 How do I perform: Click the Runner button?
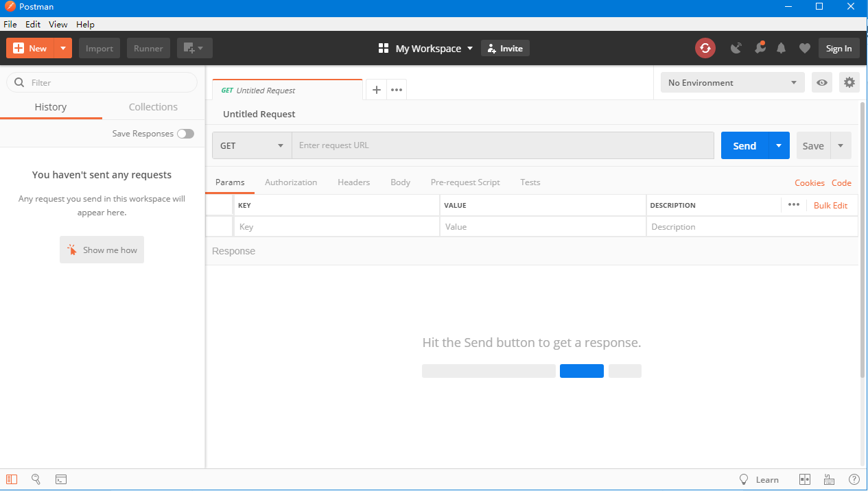point(148,48)
